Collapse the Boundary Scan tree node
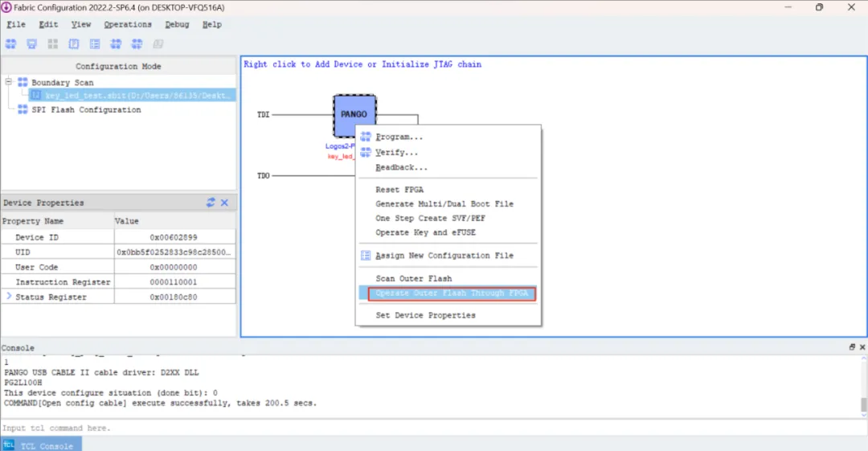This screenshot has height=451, width=868. tap(9, 82)
